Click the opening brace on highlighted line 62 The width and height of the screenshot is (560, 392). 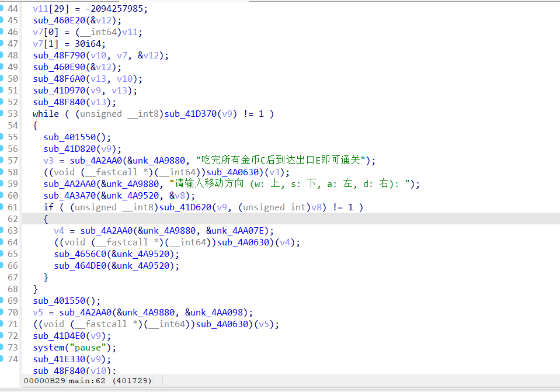(46, 219)
